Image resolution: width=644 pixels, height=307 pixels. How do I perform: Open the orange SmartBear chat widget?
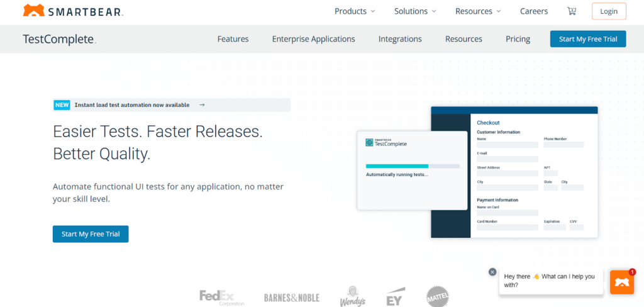(622, 282)
